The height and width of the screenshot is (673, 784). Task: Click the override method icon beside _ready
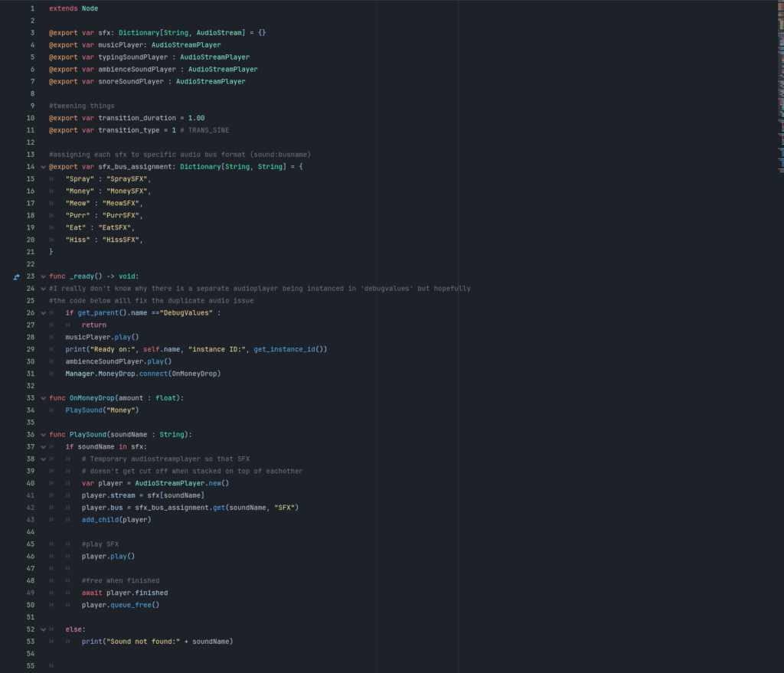(x=17, y=276)
